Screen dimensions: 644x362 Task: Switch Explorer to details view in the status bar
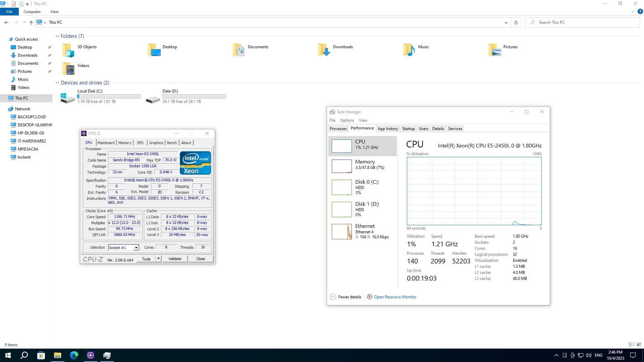click(632, 345)
